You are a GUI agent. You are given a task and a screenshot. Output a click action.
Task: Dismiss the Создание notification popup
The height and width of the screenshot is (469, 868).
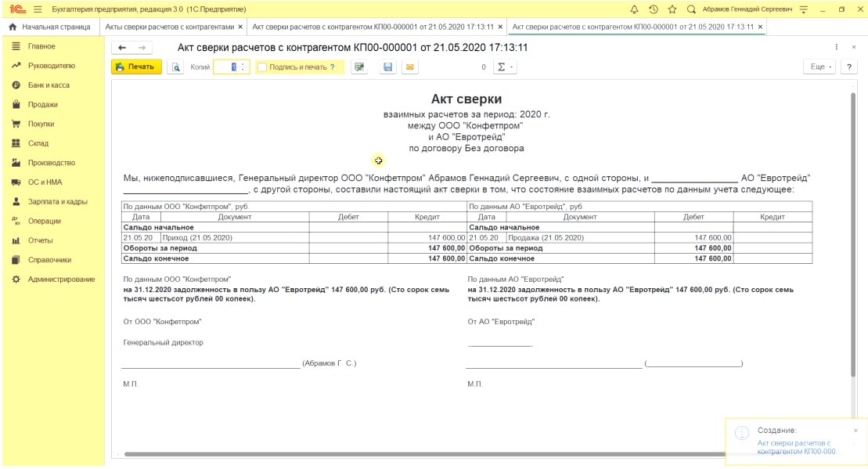point(855,430)
